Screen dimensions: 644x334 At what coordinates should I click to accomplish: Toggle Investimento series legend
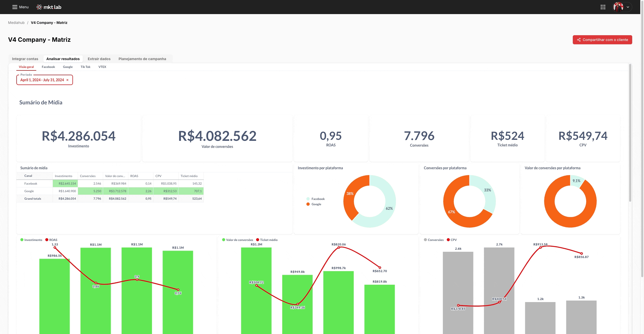pyautogui.click(x=31, y=240)
